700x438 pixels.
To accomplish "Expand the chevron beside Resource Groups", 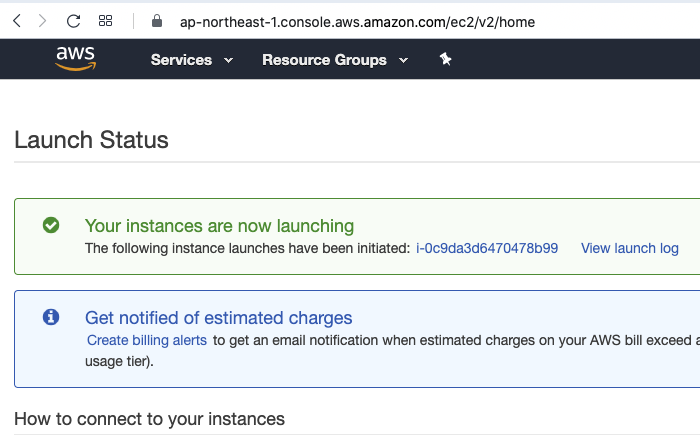I will pos(403,60).
